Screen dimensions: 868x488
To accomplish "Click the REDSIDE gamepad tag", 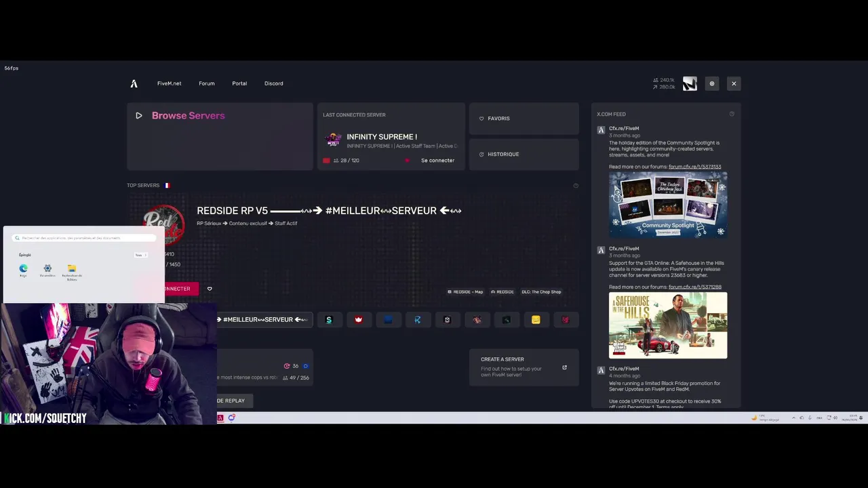I will pos(502,292).
